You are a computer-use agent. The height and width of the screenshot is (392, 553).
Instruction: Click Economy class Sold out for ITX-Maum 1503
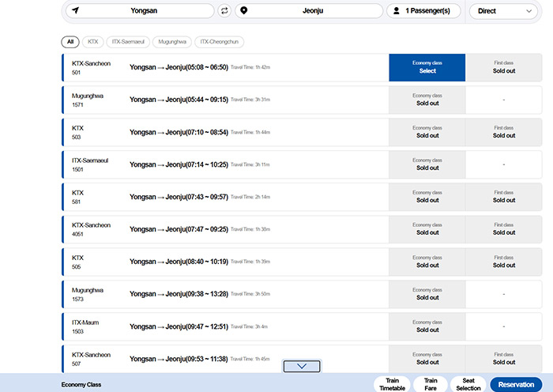tap(427, 326)
